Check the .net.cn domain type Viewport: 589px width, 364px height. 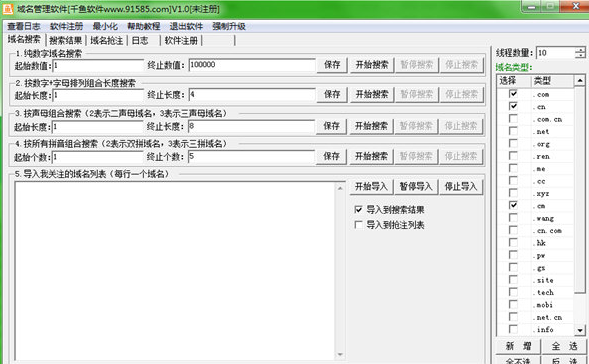513,317
